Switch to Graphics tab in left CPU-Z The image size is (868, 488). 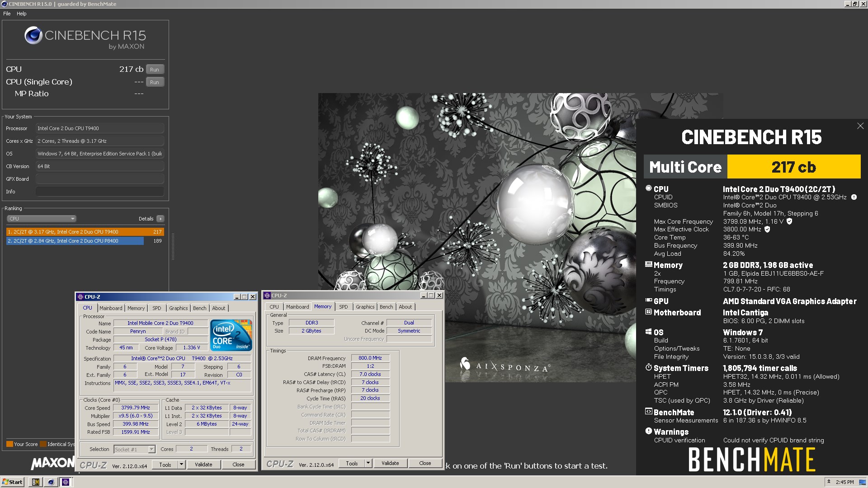(x=179, y=308)
